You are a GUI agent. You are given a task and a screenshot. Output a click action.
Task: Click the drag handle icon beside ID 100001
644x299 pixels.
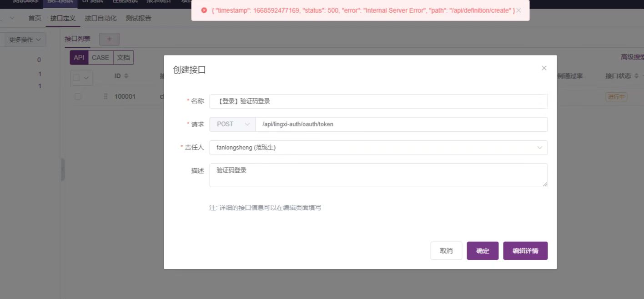(x=106, y=96)
